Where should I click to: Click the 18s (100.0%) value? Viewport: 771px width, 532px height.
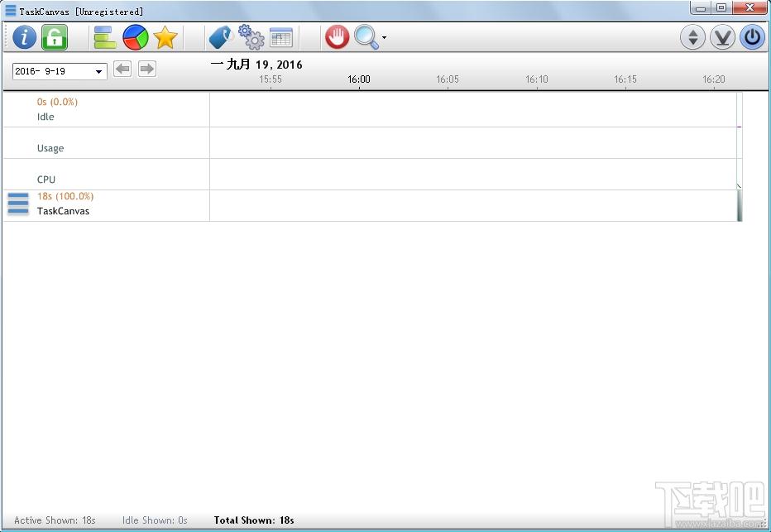pos(65,196)
